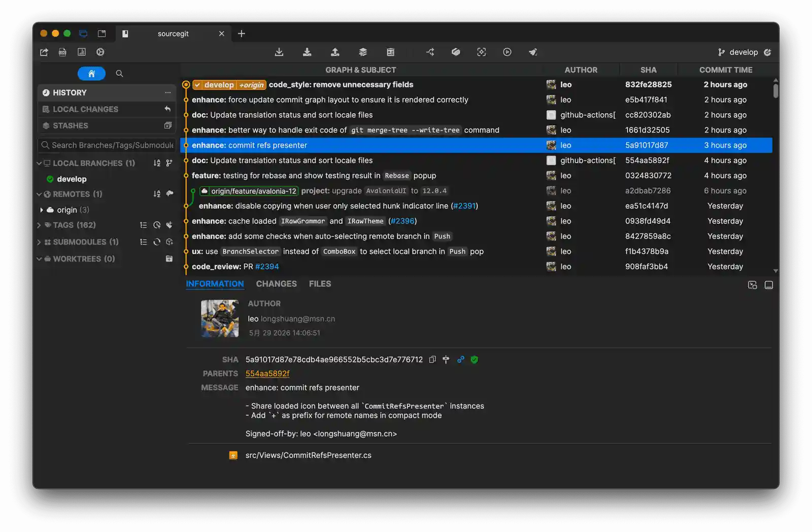Switch to the Files tab
The image size is (812, 532).
click(x=320, y=284)
